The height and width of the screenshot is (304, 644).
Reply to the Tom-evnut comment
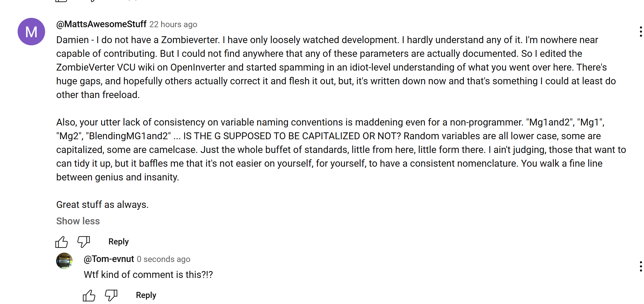click(146, 295)
